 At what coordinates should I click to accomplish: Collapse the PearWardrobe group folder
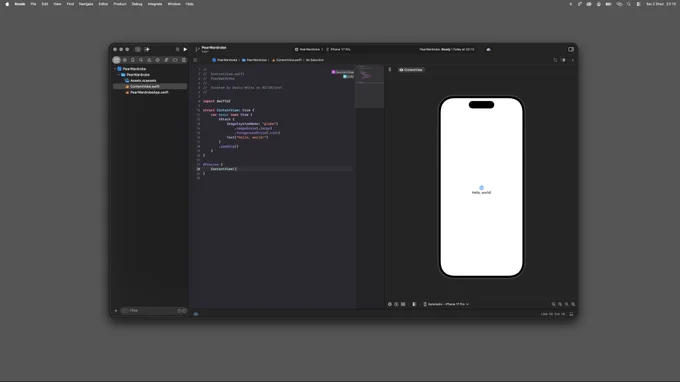[119, 75]
